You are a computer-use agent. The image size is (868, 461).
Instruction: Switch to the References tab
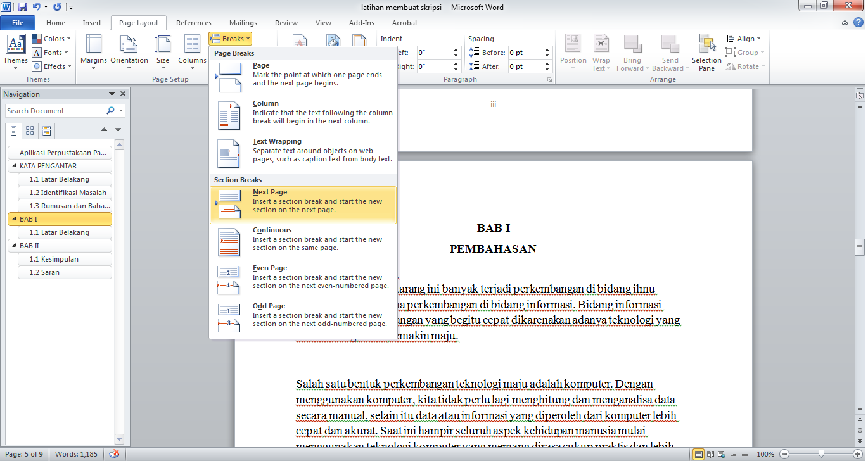click(193, 22)
